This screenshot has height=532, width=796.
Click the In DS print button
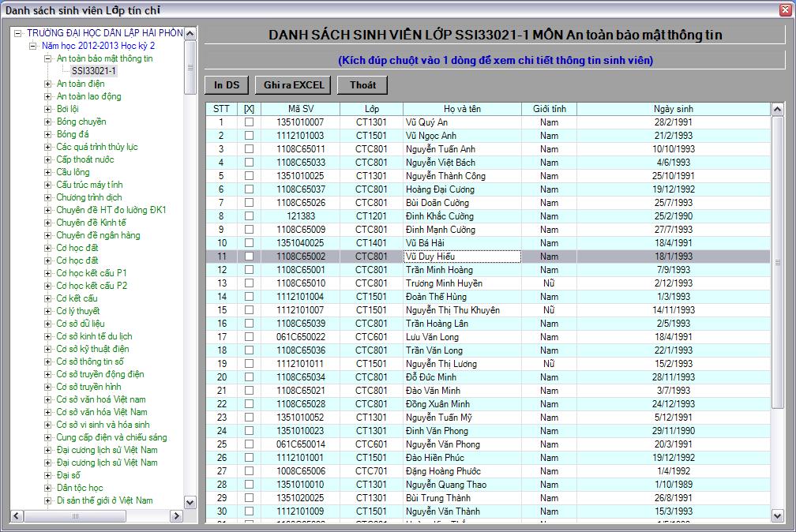[x=227, y=85]
